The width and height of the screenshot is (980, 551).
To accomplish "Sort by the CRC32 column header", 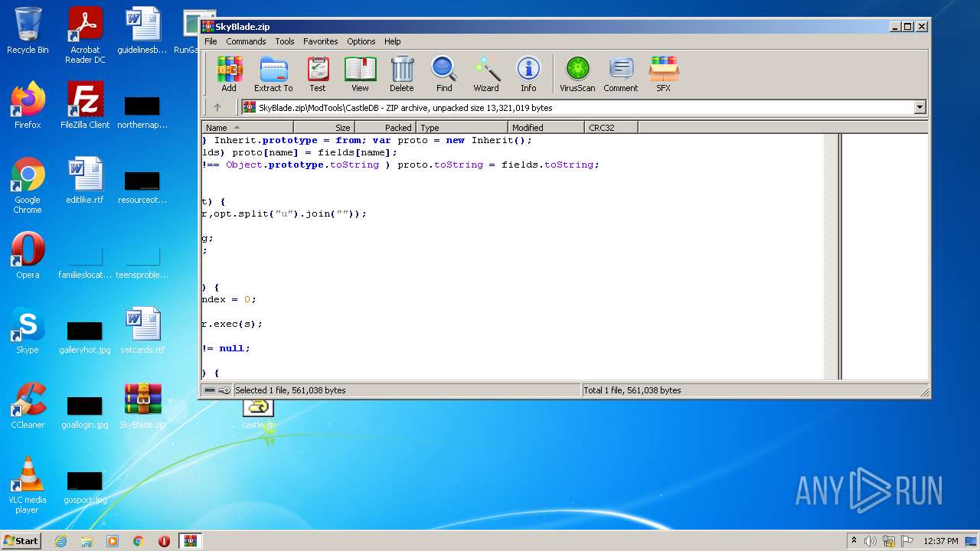I will [611, 128].
